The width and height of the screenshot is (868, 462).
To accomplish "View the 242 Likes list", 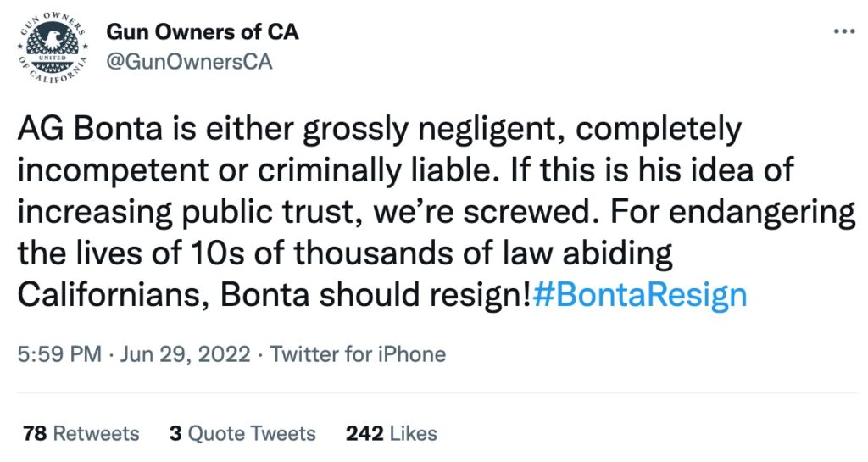I will coord(392,433).
